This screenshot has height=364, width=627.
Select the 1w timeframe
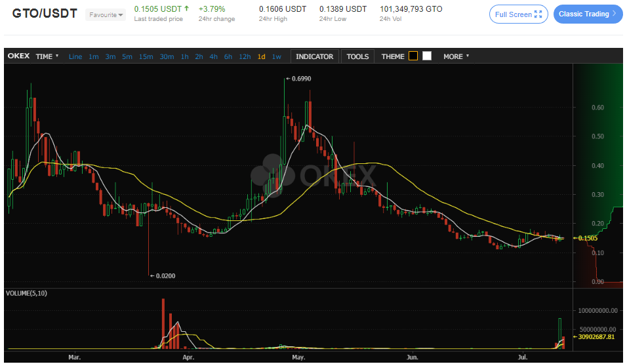[277, 56]
